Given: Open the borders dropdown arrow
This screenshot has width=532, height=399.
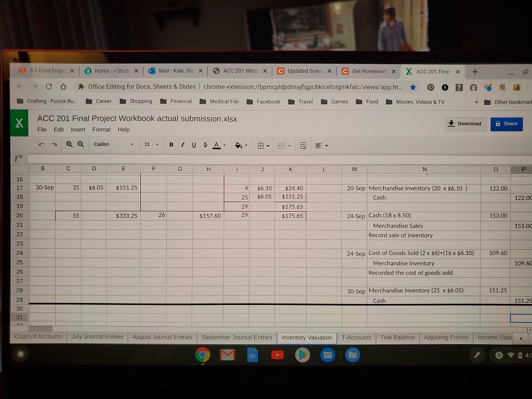Looking at the screenshot, I should coord(268,146).
